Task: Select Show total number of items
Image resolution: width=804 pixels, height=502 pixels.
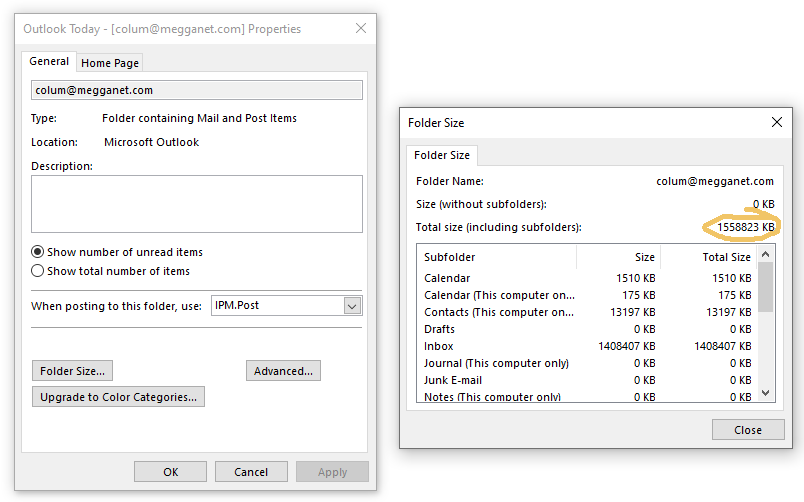Action: 38,270
